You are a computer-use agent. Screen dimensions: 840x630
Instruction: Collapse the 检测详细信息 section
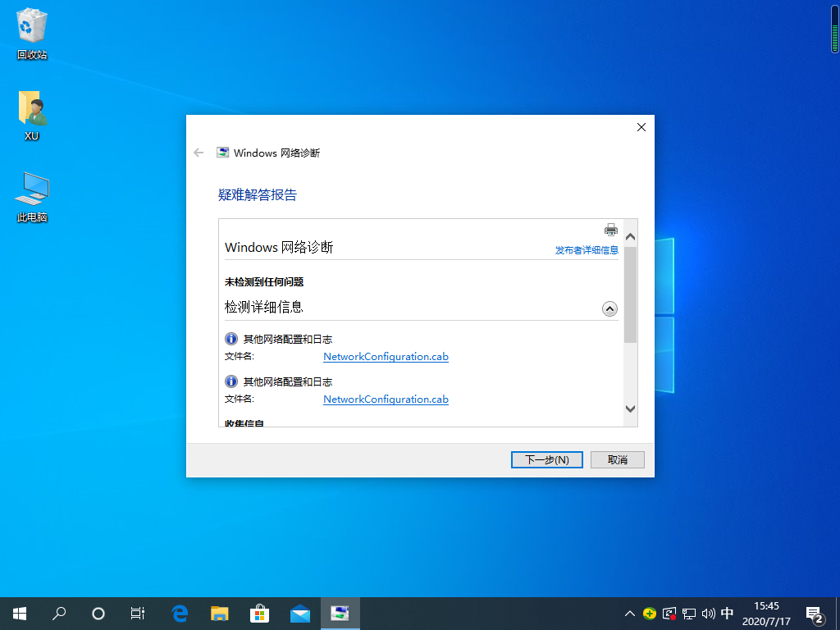tap(609, 308)
